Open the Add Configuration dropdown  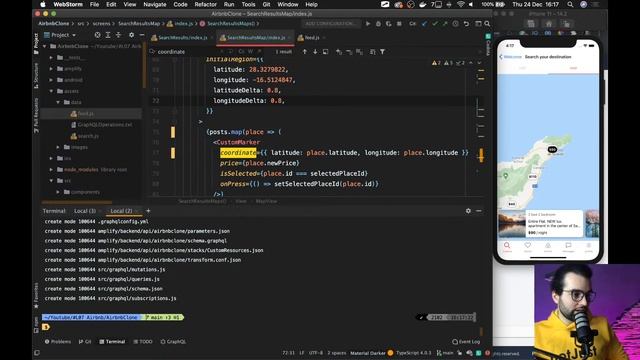point(332,24)
